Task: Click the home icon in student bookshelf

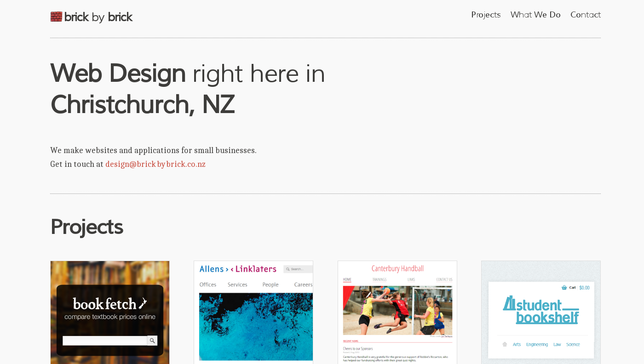Action: coord(505,344)
